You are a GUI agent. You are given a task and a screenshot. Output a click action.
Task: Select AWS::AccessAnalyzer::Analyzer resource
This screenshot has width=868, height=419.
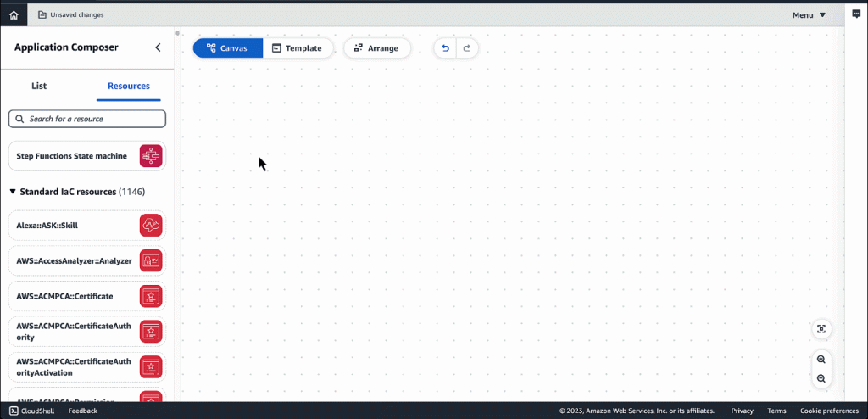click(87, 261)
